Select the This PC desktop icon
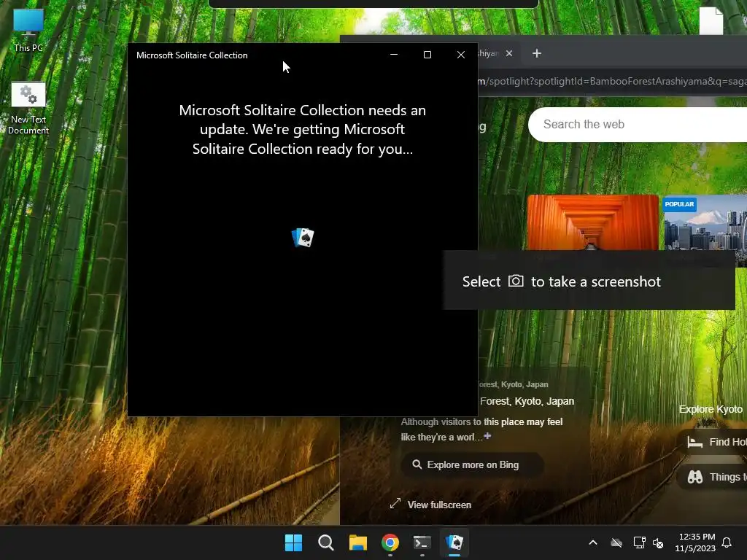 28,31
